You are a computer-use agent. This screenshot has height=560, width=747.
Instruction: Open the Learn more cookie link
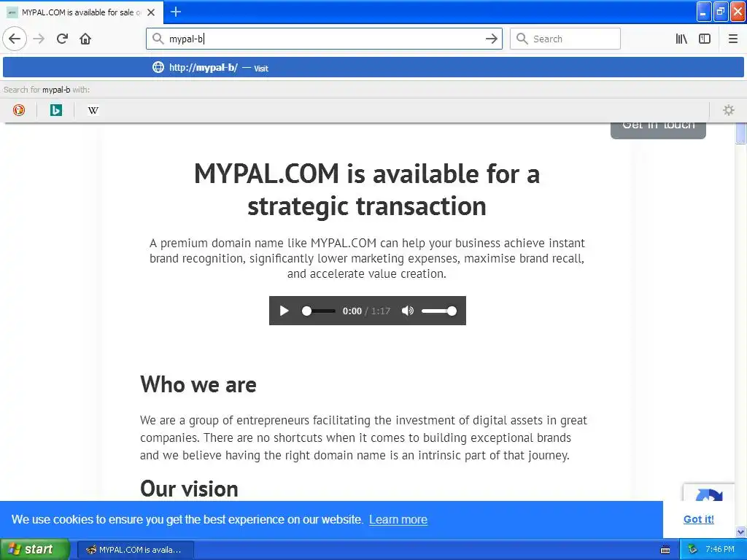tap(398, 519)
